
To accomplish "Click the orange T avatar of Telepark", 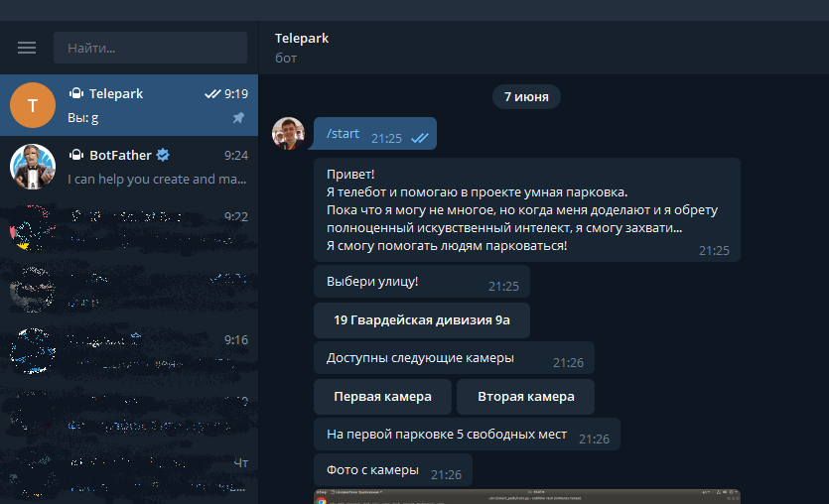I will point(33,105).
